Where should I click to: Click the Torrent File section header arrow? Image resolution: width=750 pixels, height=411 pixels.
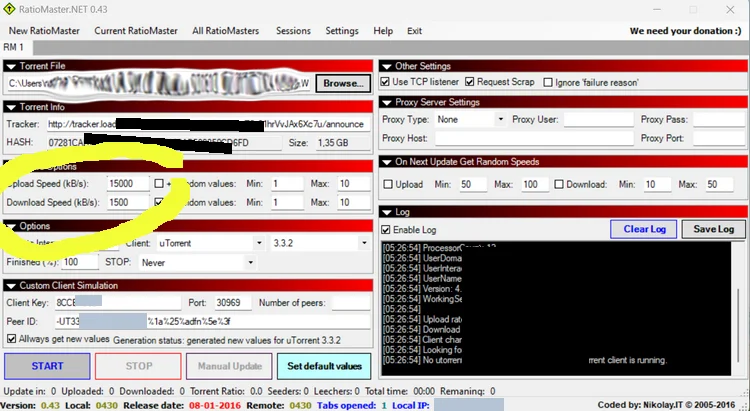[x=11, y=66]
